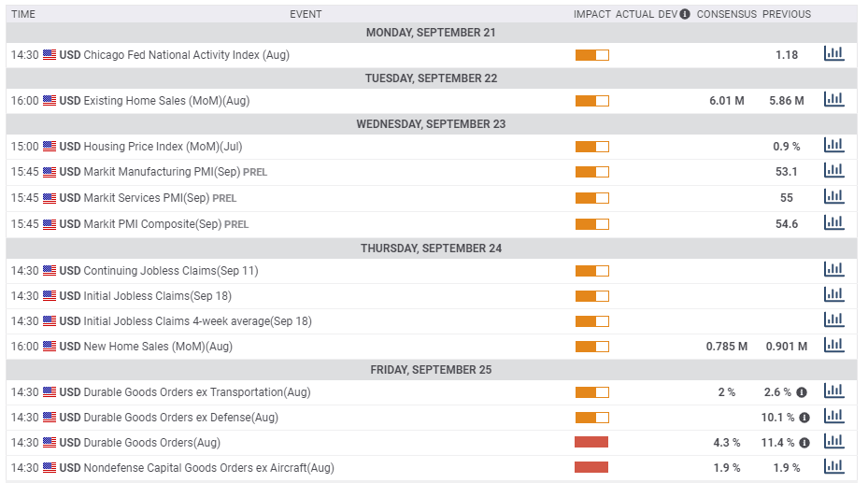This screenshot has height=483, width=868.
Task: Click chart icon for Housing Price Index row
Action: click(833, 146)
